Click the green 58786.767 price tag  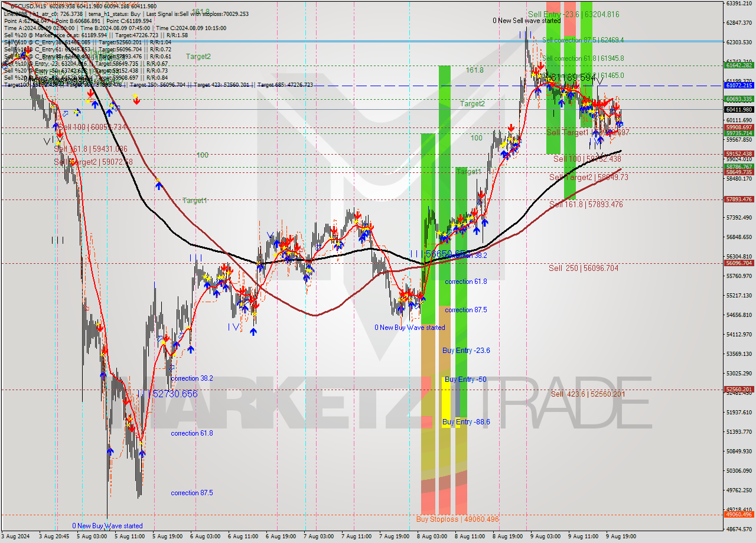click(x=739, y=166)
